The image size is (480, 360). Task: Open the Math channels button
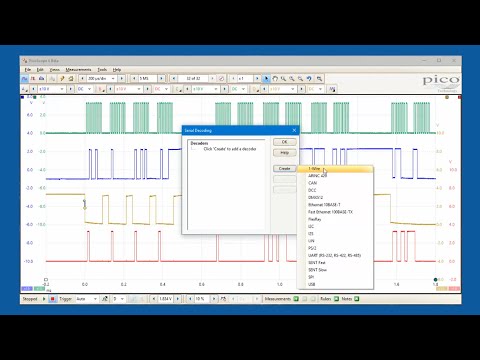[x=332, y=89]
